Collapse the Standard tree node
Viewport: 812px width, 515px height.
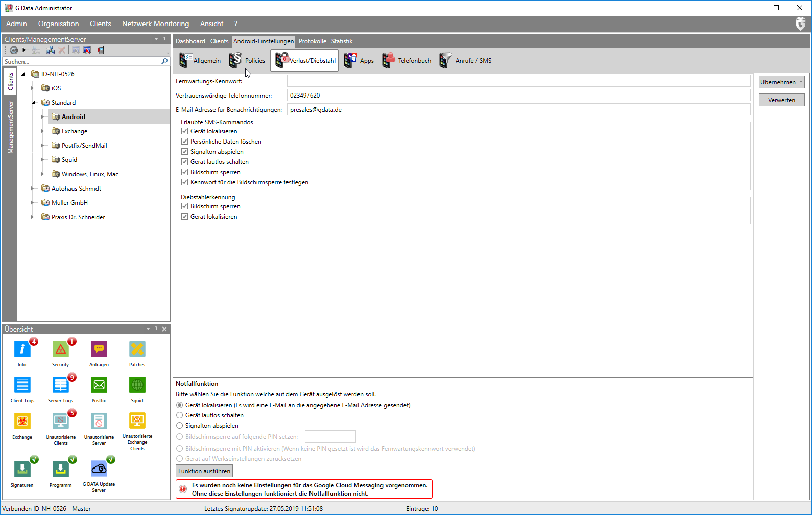pos(33,103)
